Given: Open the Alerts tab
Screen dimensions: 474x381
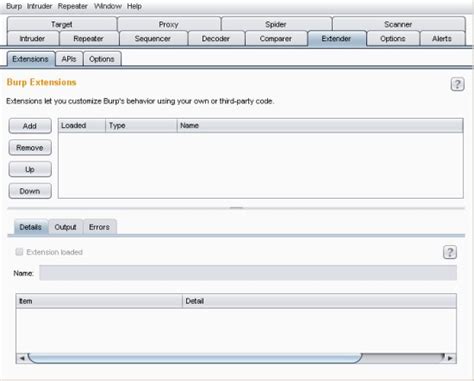Looking at the screenshot, I should 442,39.
